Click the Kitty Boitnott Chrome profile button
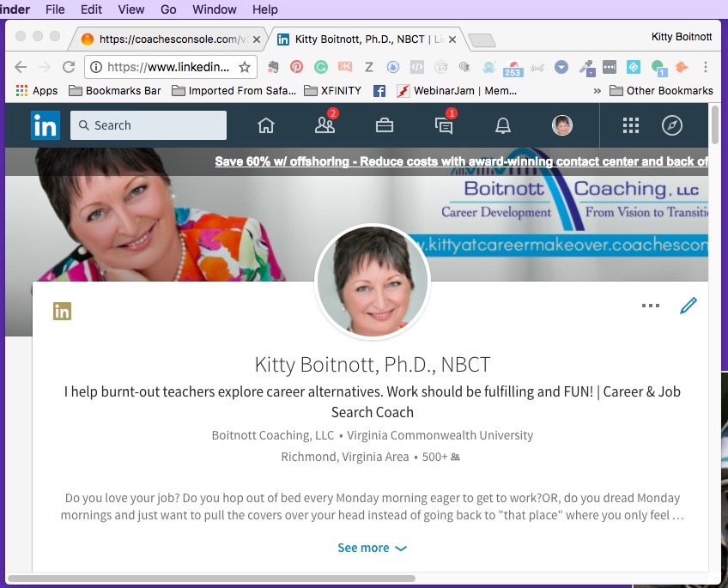This screenshot has width=728, height=588. tap(682, 37)
